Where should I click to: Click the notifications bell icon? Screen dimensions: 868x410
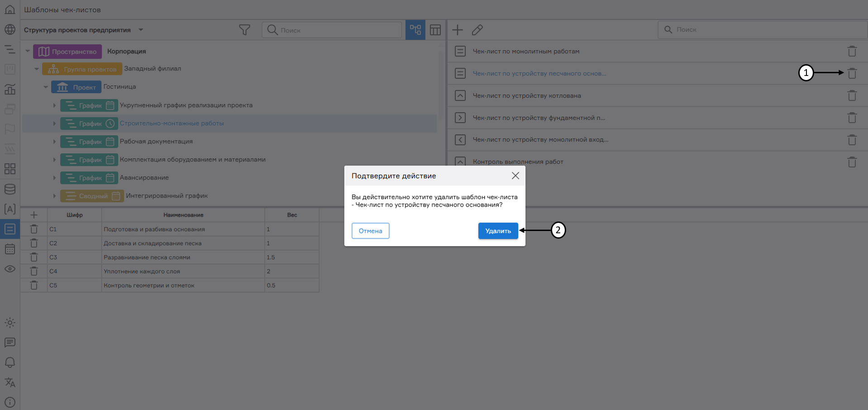(10, 363)
